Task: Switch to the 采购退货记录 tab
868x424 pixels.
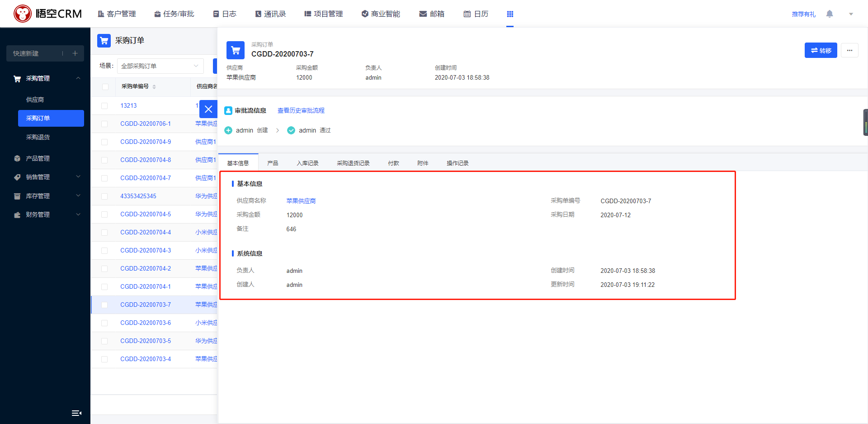Action: coord(353,163)
